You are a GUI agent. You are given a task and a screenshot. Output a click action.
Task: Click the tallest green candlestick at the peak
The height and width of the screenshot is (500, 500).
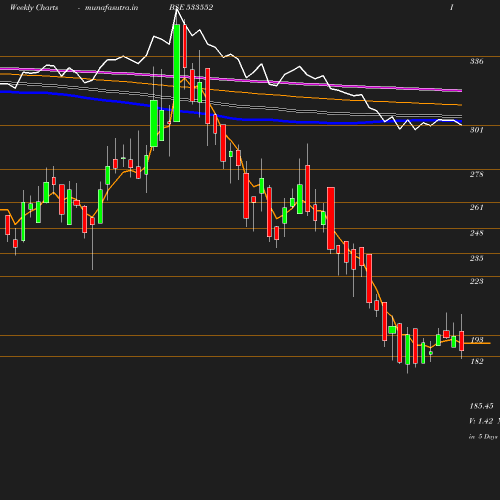[177, 73]
